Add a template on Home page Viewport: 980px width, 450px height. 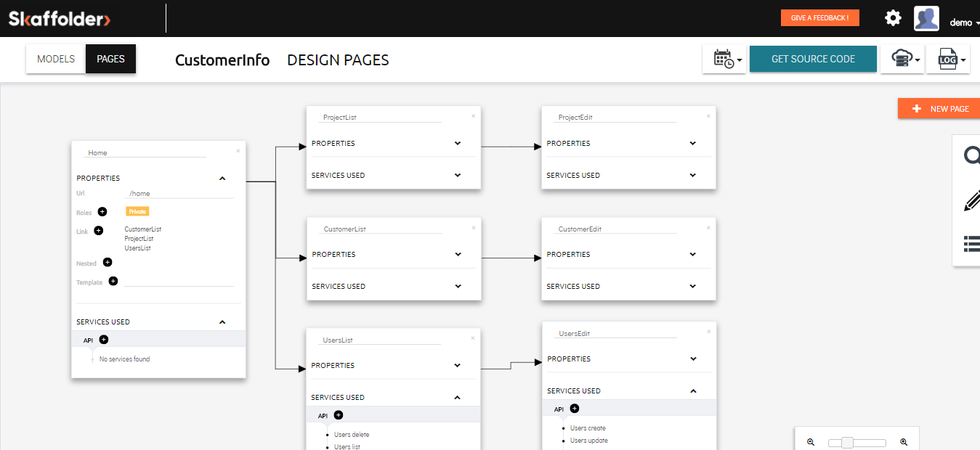tap(113, 281)
